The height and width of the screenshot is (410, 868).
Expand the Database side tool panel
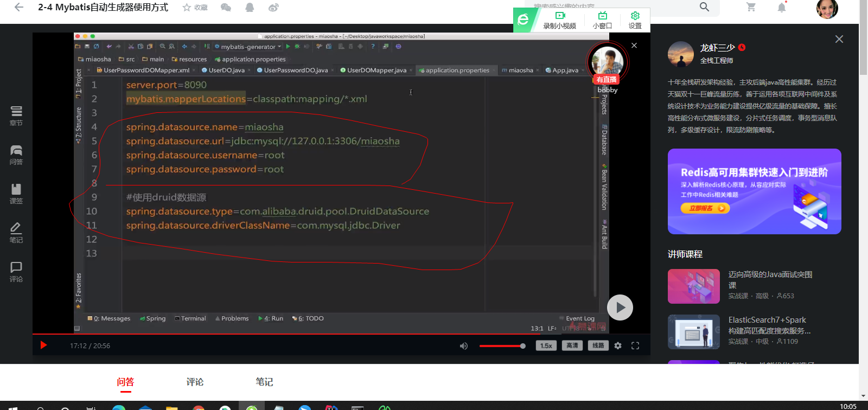pos(604,140)
